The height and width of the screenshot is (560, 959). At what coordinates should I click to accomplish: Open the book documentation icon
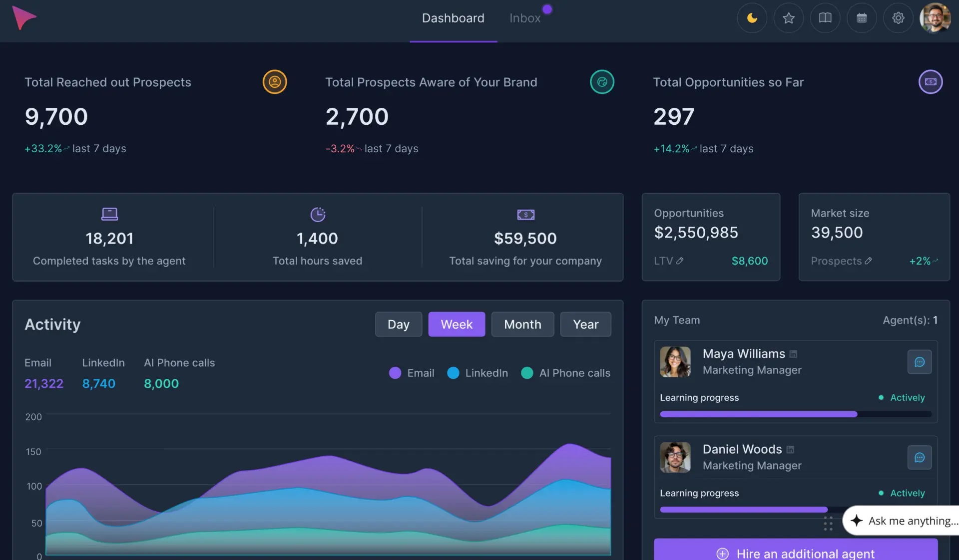pyautogui.click(x=825, y=18)
